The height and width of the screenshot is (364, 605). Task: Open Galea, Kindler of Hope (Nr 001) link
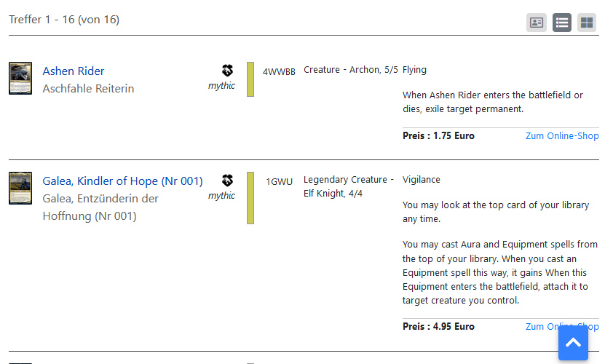coord(123,181)
